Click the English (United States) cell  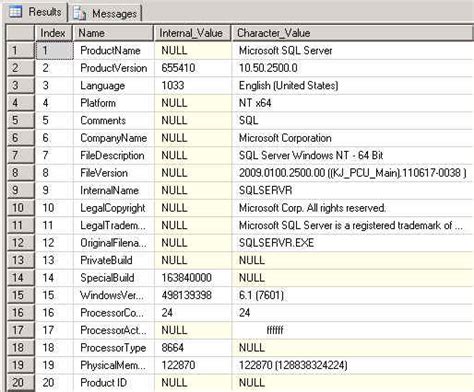tap(353, 86)
